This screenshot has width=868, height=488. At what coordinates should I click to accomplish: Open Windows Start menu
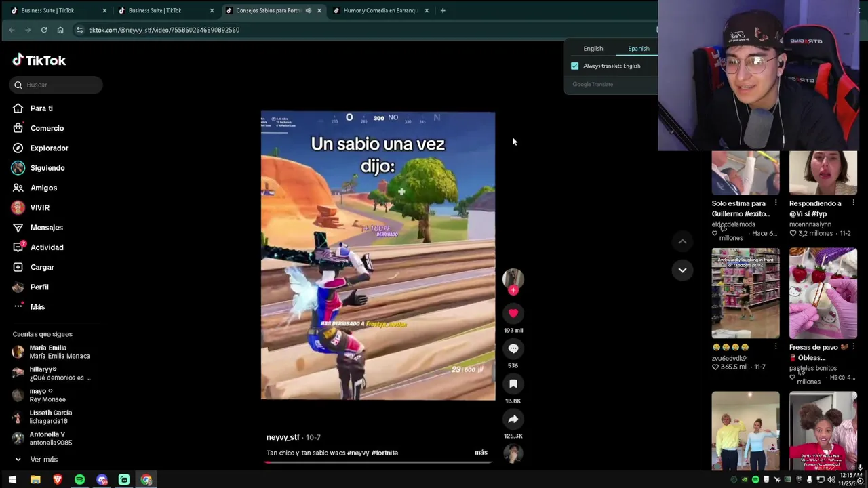click(x=12, y=480)
